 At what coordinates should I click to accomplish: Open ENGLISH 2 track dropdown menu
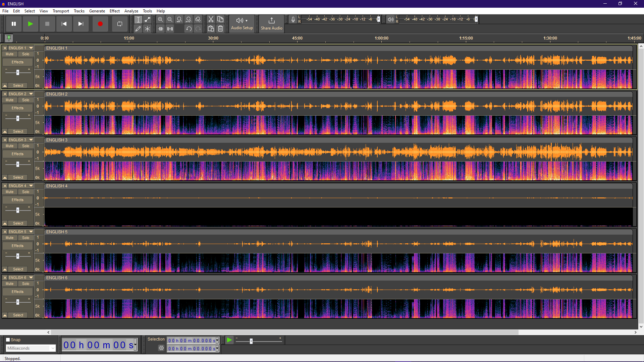(31, 94)
